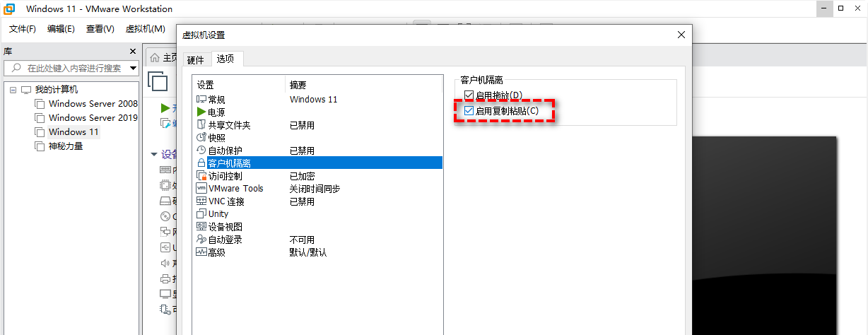Select the VMware Tools settings row

pyautogui.click(x=318, y=189)
